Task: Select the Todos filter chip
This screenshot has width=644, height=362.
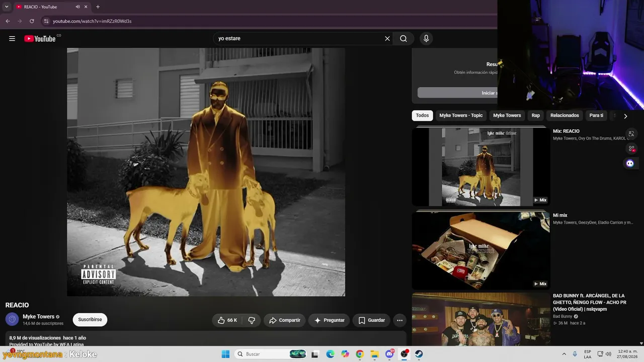Action: pos(423,116)
